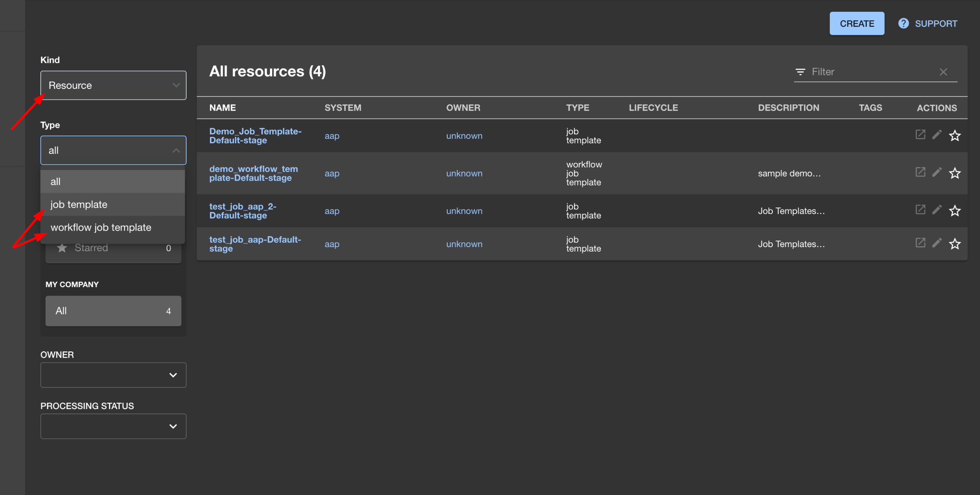The image size is (980, 495).
Task: Open aap system for test_job_aap_2 row
Action: point(332,211)
